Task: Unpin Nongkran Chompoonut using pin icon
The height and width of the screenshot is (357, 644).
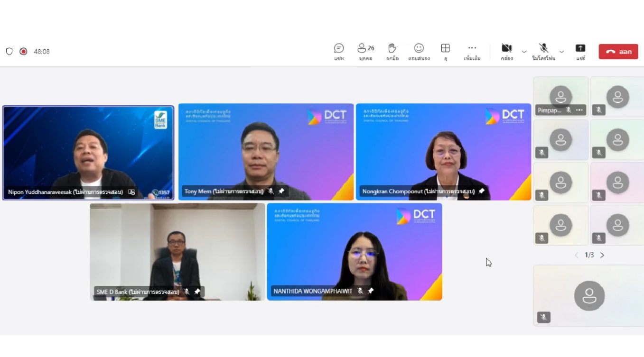Action: [482, 192]
